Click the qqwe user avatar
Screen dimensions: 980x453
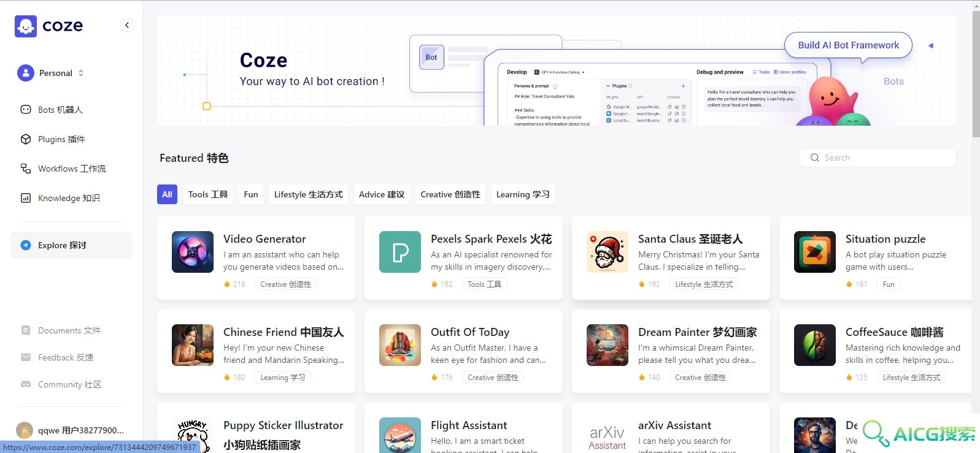coord(25,430)
